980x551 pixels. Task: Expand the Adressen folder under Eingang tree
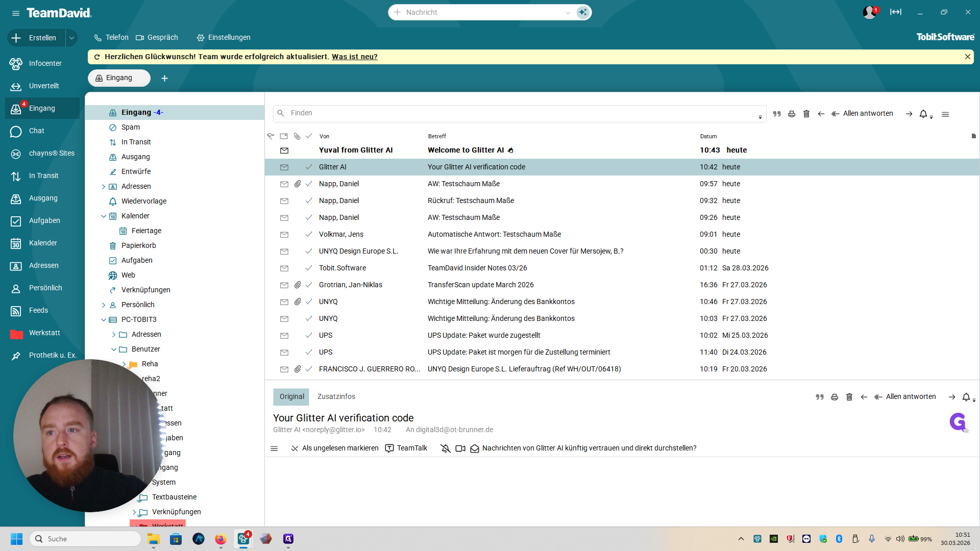coord(104,187)
